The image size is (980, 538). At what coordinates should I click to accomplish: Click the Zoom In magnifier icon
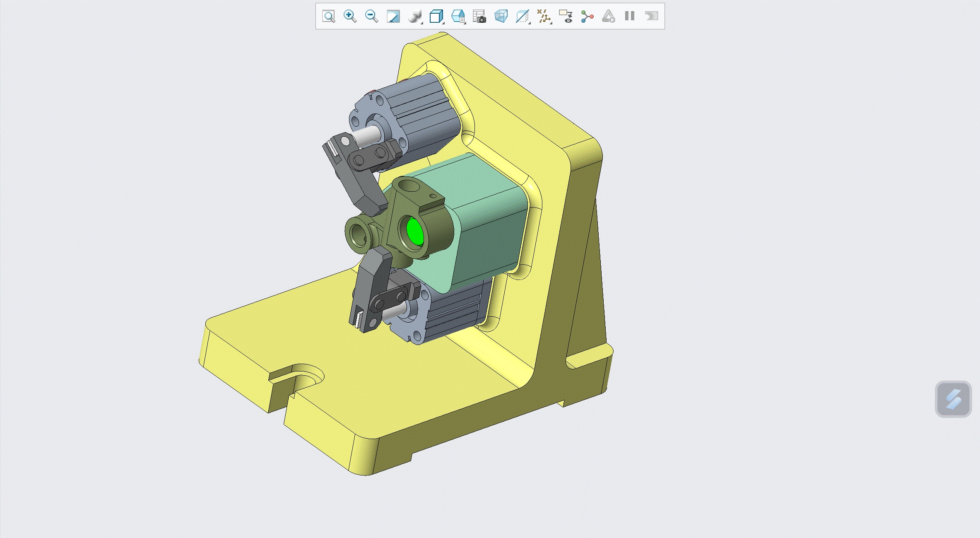(350, 17)
